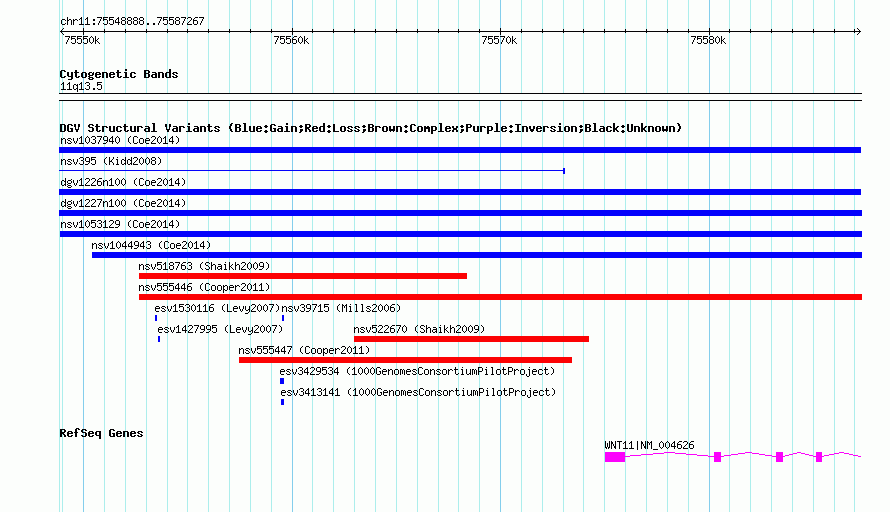Click the chr11:75548888..75587267 coordinate label
The image size is (890, 512).
tap(132, 21)
